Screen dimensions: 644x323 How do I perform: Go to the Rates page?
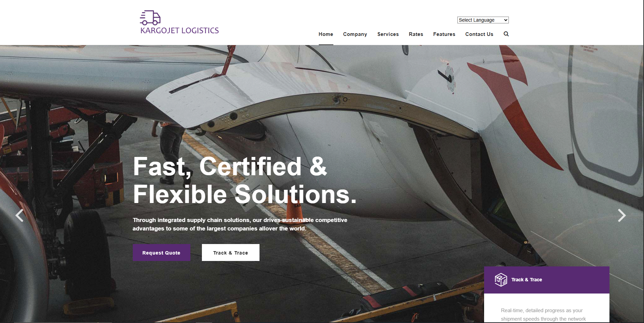click(416, 34)
